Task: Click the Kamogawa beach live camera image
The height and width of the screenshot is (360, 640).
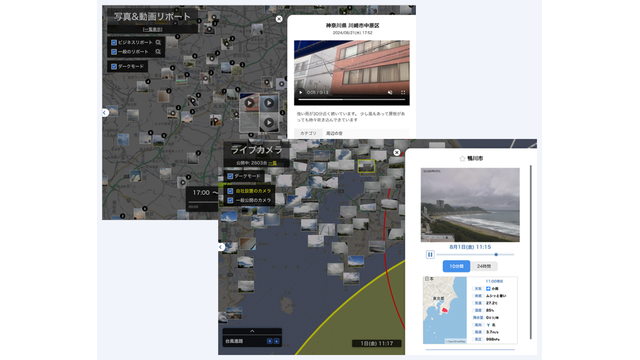Action: pyautogui.click(x=470, y=204)
